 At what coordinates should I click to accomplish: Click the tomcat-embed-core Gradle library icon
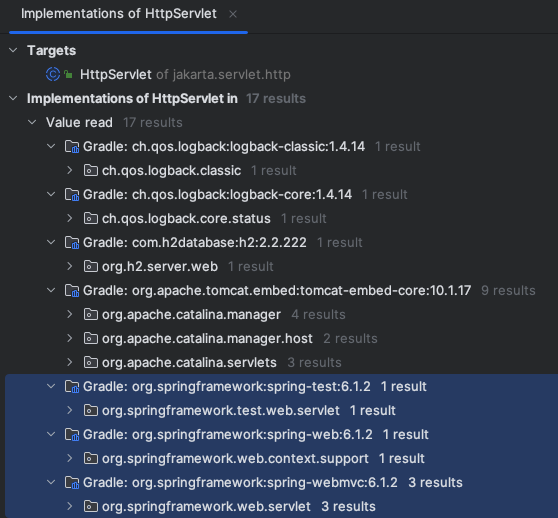72,291
